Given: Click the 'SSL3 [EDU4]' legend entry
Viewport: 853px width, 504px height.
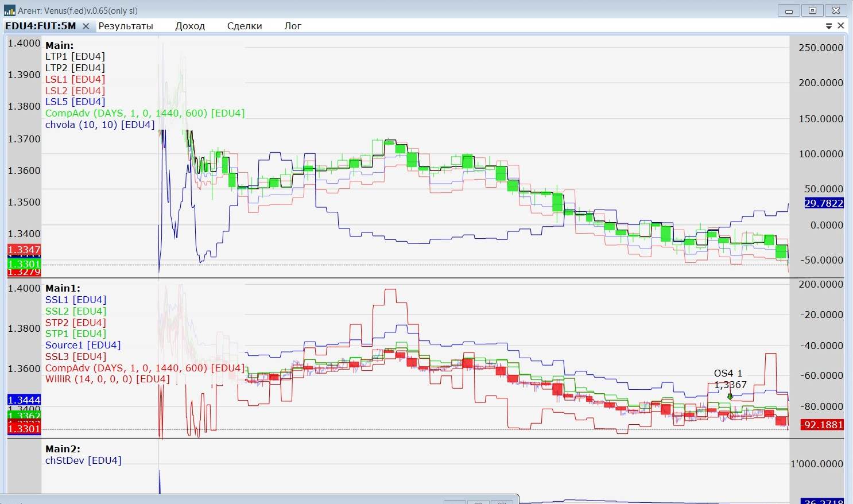Looking at the screenshot, I should pos(76,356).
